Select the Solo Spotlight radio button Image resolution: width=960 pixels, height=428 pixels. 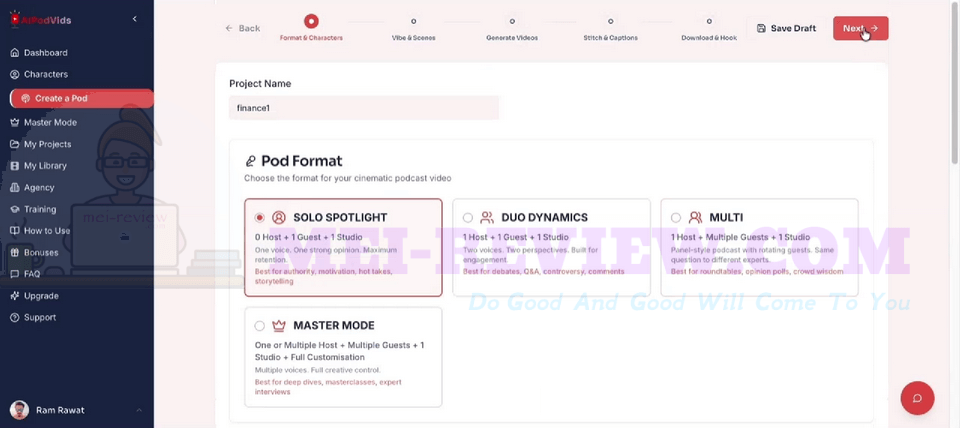(260, 217)
